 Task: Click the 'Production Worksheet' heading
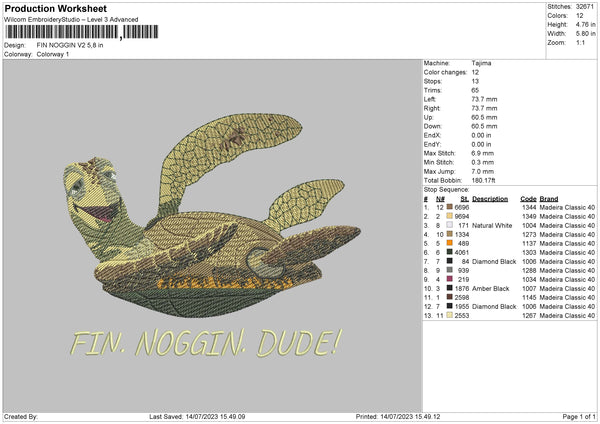(55, 8)
